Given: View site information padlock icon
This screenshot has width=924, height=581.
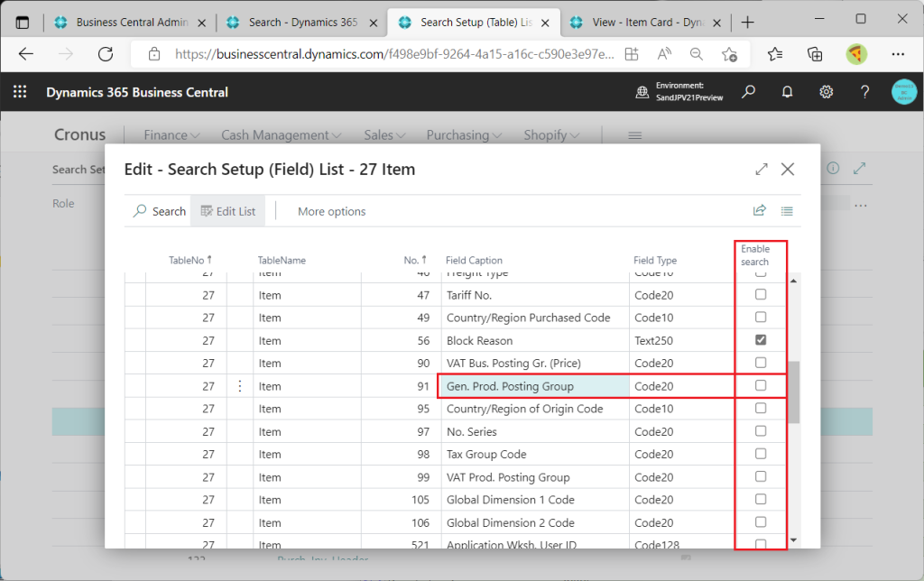Looking at the screenshot, I should [154, 54].
